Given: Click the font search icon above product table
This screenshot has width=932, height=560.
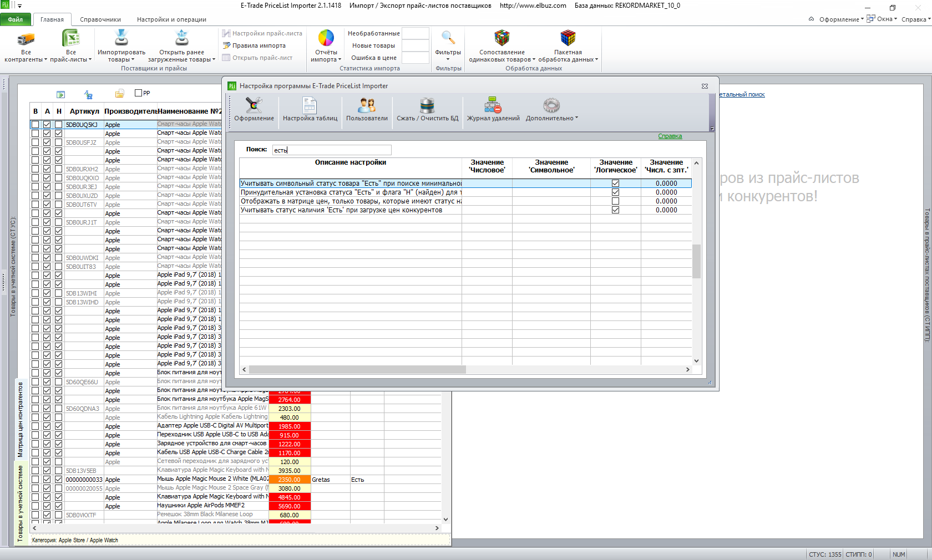Looking at the screenshot, I should (x=88, y=94).
